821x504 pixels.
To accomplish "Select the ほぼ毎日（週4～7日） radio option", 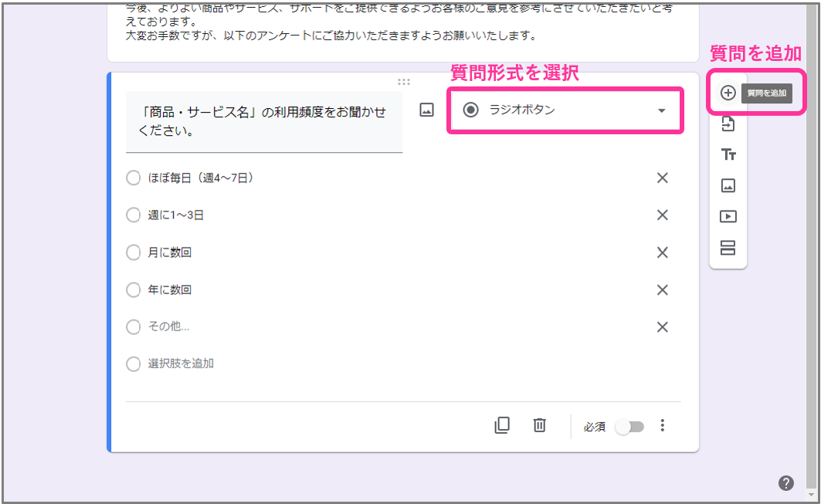I will pos(134,178).
